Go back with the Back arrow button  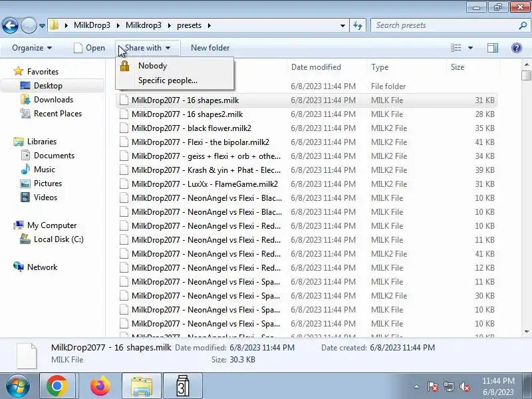pos(10,25)
